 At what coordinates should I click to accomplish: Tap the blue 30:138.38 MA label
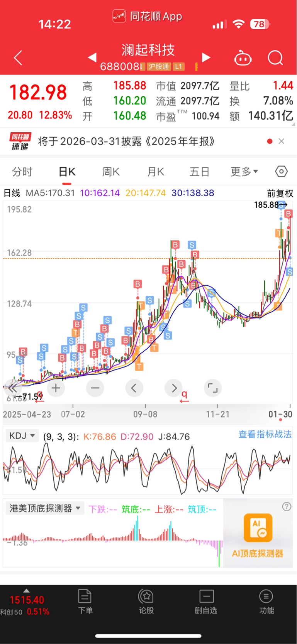click(193, 193)
